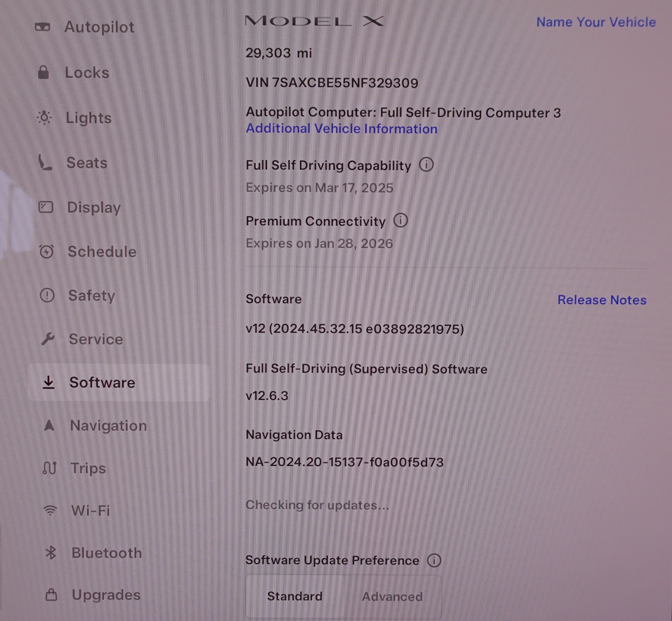Click 'Software Update Preference' label

[x=332, y=560]
